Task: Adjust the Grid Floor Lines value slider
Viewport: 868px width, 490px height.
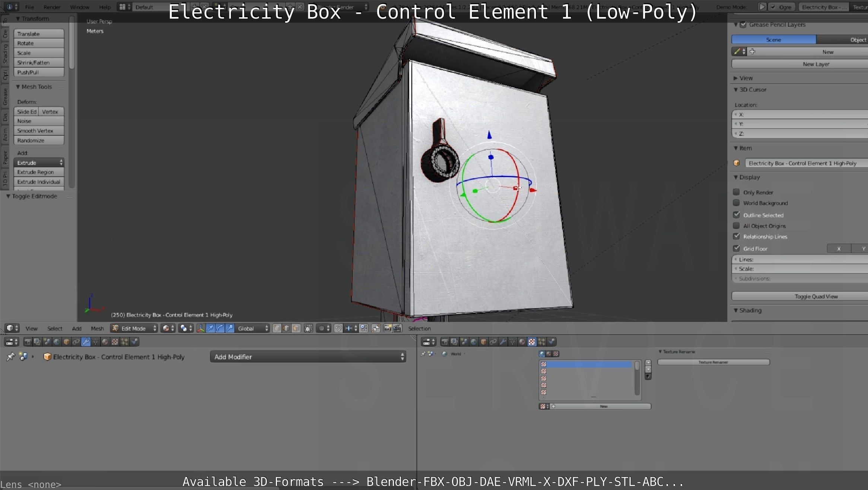Action: tap(800, 259)
